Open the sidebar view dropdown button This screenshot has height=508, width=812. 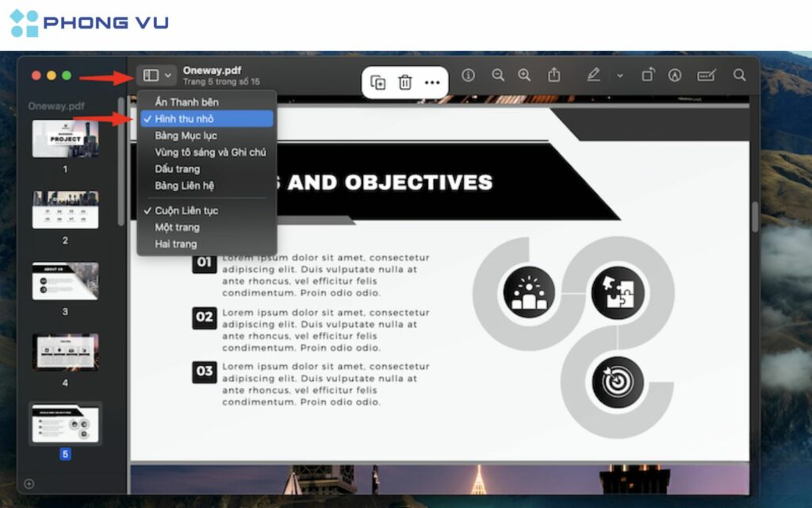pyautogui.click(x=157, y=75)
